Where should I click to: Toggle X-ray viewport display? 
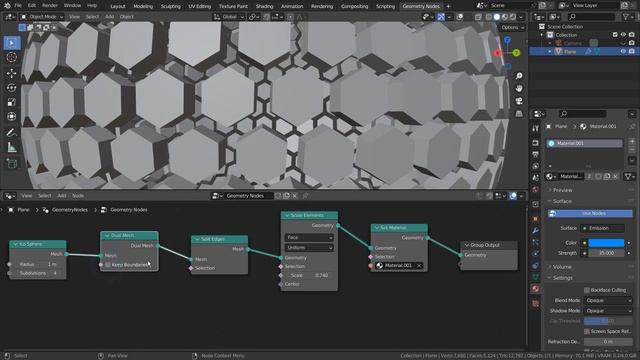[478, 17]
